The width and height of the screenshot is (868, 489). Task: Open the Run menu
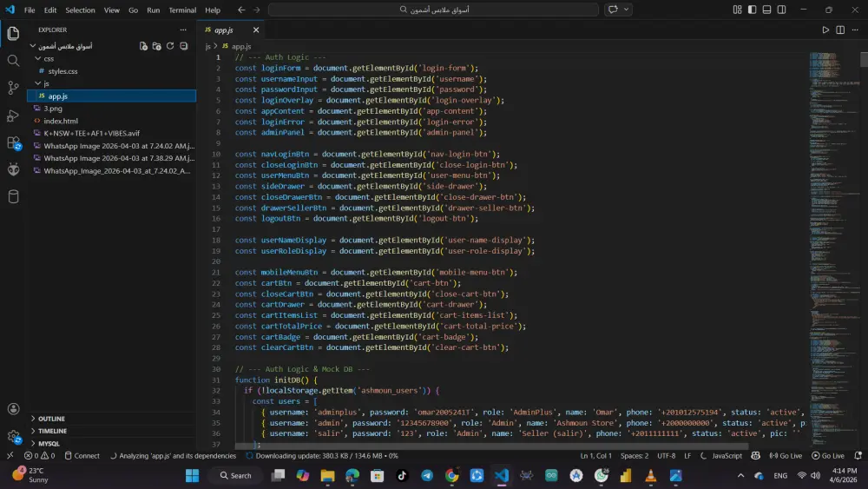(154, 10)
